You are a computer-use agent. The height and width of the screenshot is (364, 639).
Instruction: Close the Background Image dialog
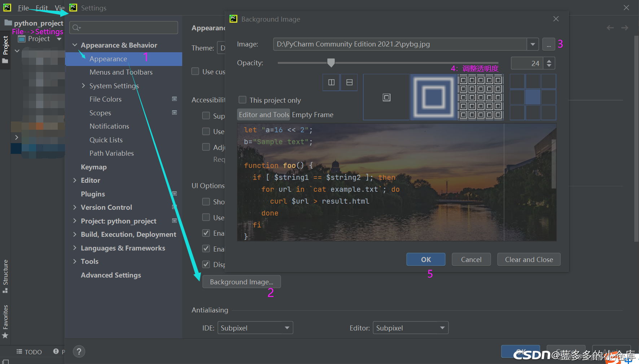[556, 19]
